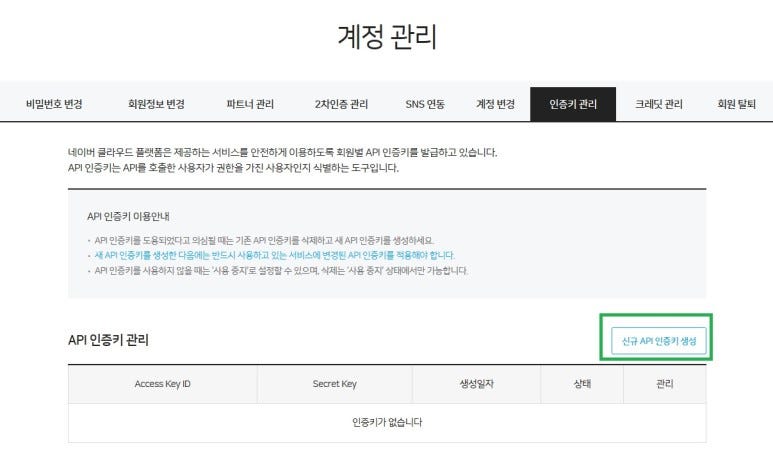The width and height of the screenshot is (773, 469).
Task: Click the Secret Key column header
Action: point(334,384)
